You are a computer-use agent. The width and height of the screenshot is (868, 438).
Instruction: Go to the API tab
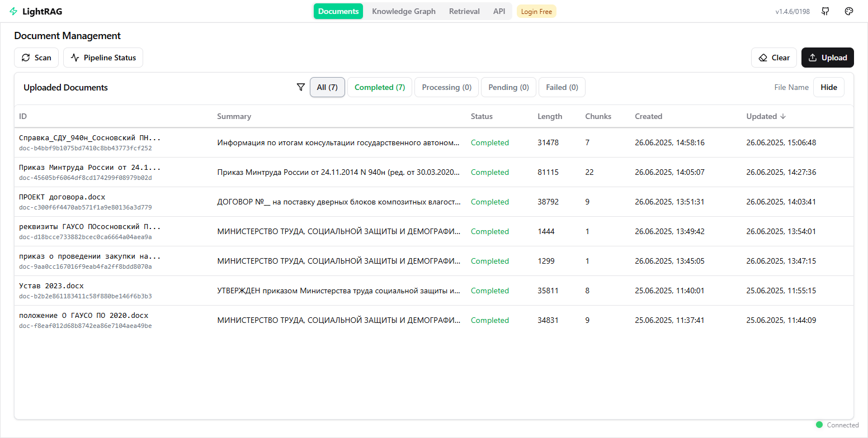click(499, 11)
